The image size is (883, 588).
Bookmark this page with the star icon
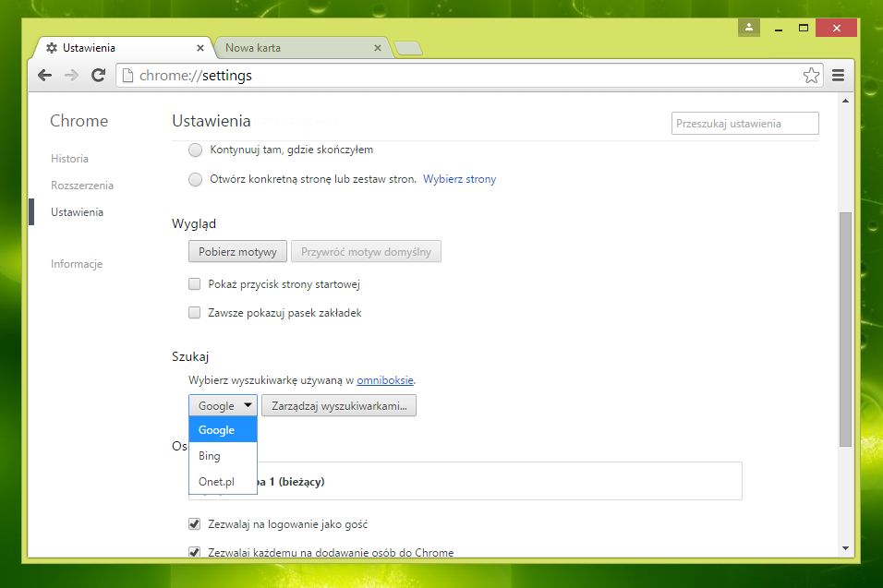click(x=811, y=76)
